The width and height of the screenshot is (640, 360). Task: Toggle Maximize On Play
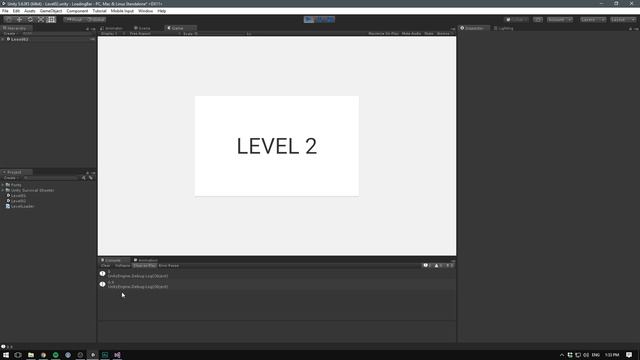pos(383,33)
